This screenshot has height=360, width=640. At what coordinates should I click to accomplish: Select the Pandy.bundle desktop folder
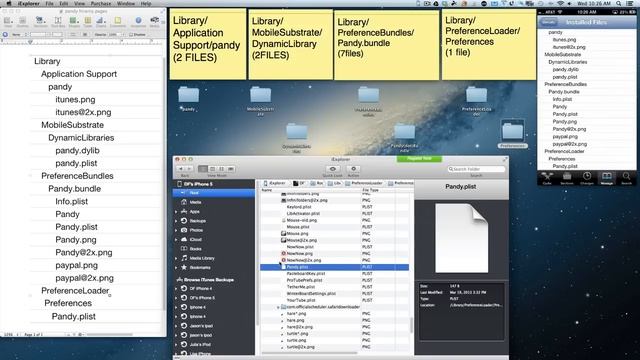point(404,132)
